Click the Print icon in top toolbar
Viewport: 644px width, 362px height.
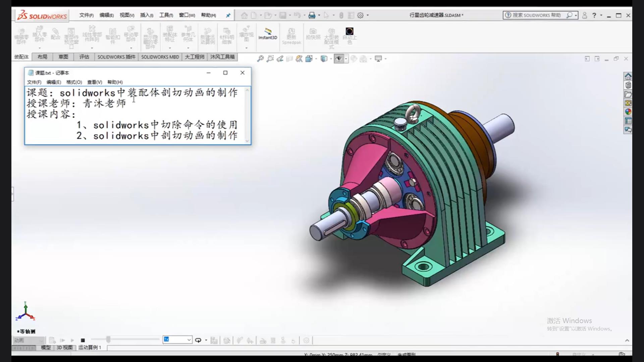[312, 15]
